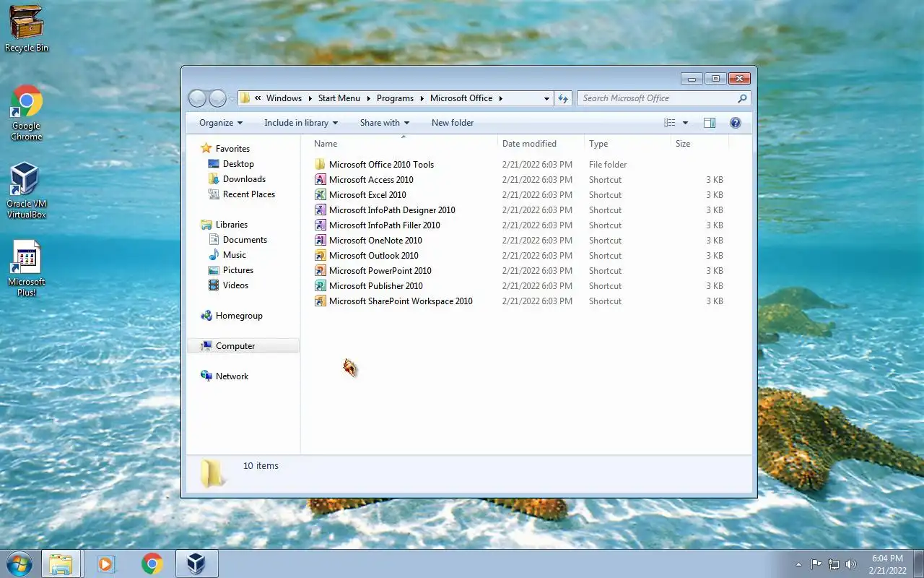This screenshot has height=578, width=924.
Task: Toggle the preview pane button
Action: click(710, 123)
